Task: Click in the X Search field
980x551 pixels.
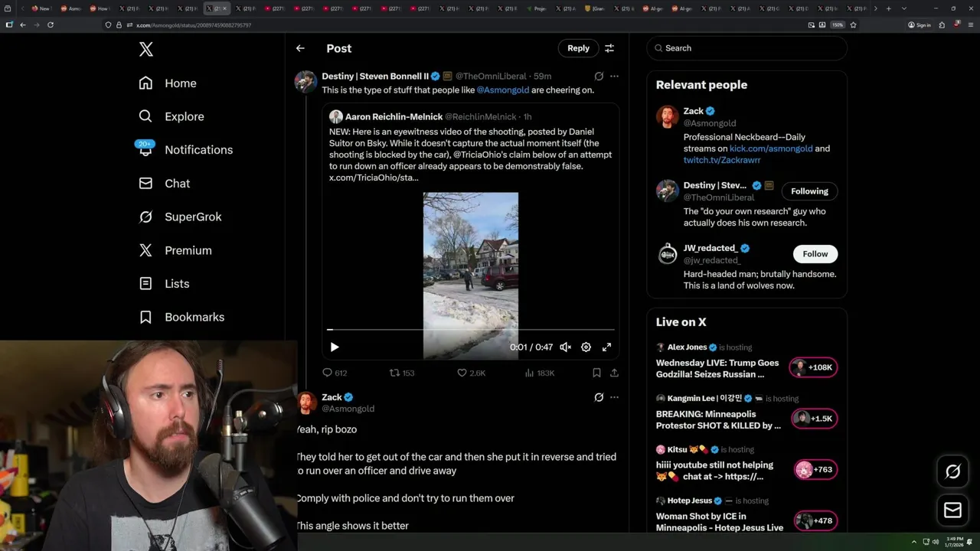Action: 746,48
